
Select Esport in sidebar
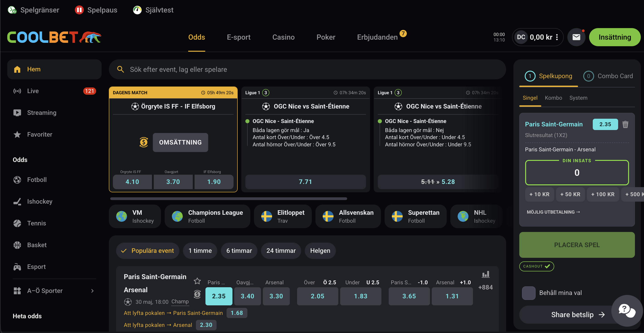click(x=54, y=267)
